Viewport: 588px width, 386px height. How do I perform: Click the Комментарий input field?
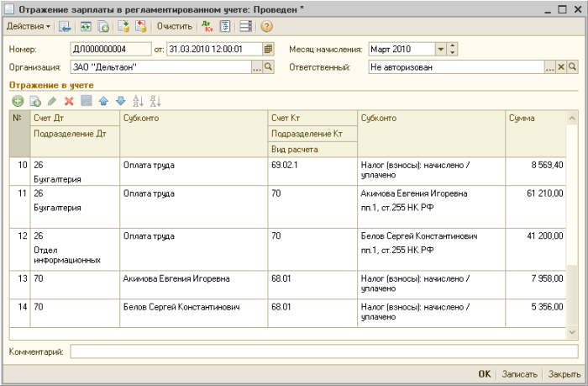tap(323, 352)
